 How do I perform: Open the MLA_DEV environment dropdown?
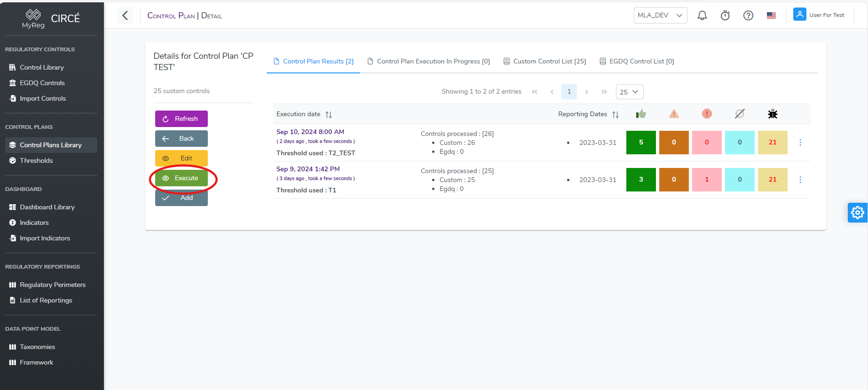pos(660,16)
